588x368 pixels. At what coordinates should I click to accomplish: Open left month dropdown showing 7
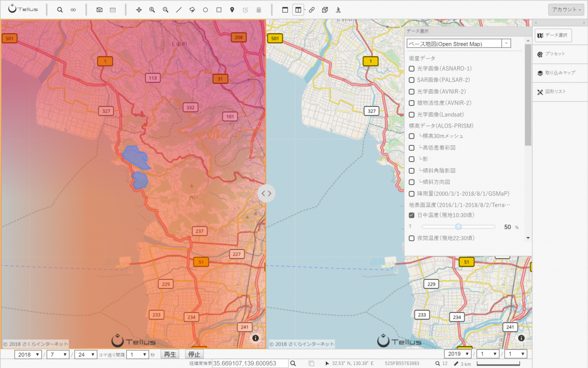(x=58, y=354)
